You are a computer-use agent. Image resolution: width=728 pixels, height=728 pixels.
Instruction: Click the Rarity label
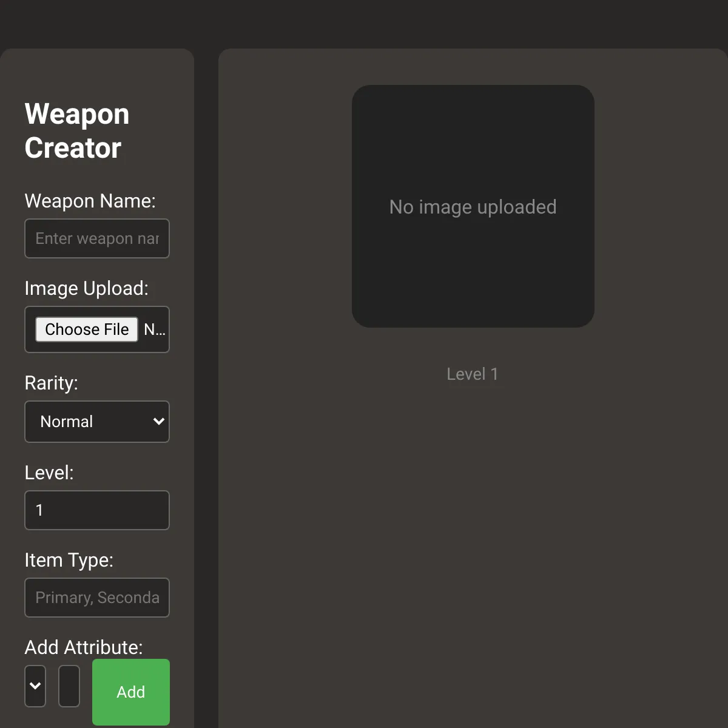[x=51, y=383]
